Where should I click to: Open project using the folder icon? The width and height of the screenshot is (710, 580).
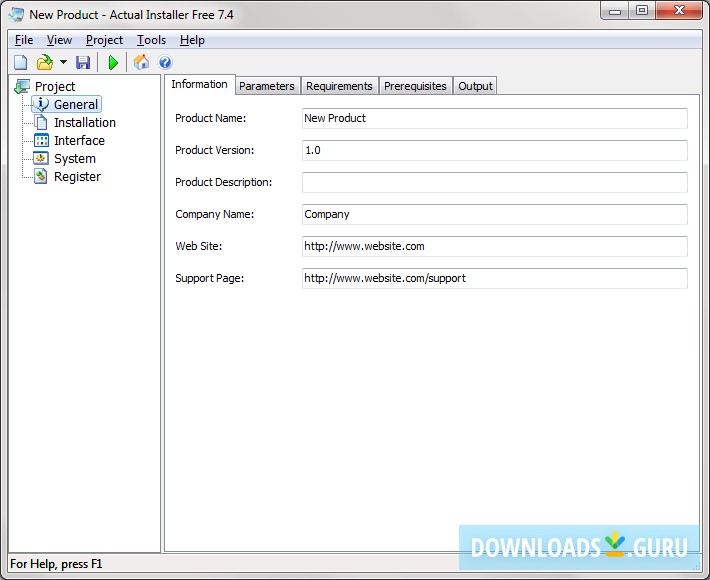[44, 62]
